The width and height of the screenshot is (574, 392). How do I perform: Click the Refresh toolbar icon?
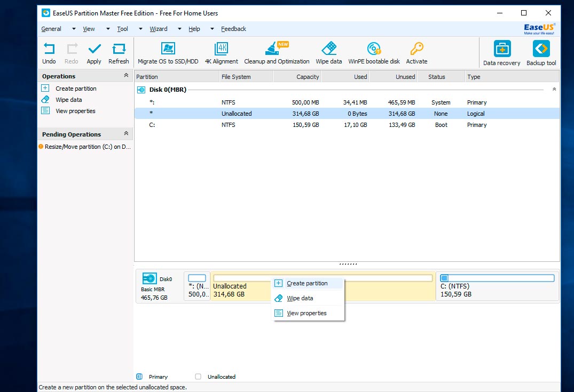pos(119,53)
